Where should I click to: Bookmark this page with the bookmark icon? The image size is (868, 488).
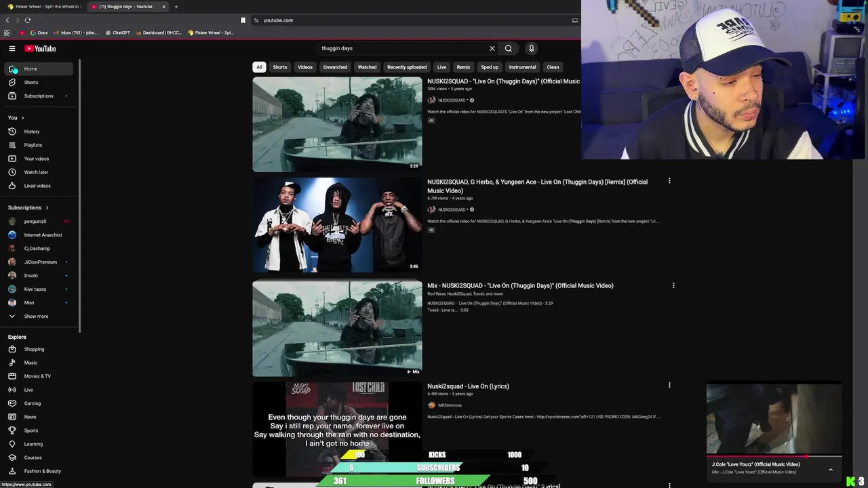tap(243, 20)
